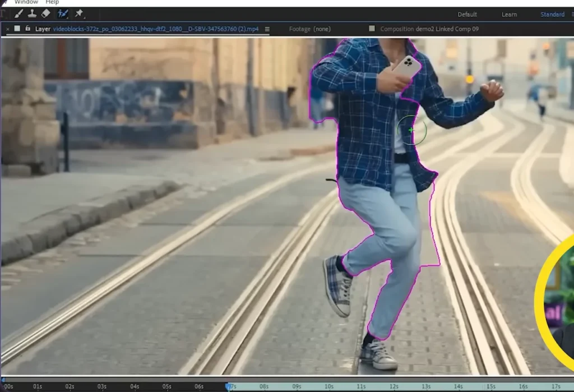Click the square indicator before the Composition tab
The height and width of the screenshot is (392, 574).
coord(372,29)
